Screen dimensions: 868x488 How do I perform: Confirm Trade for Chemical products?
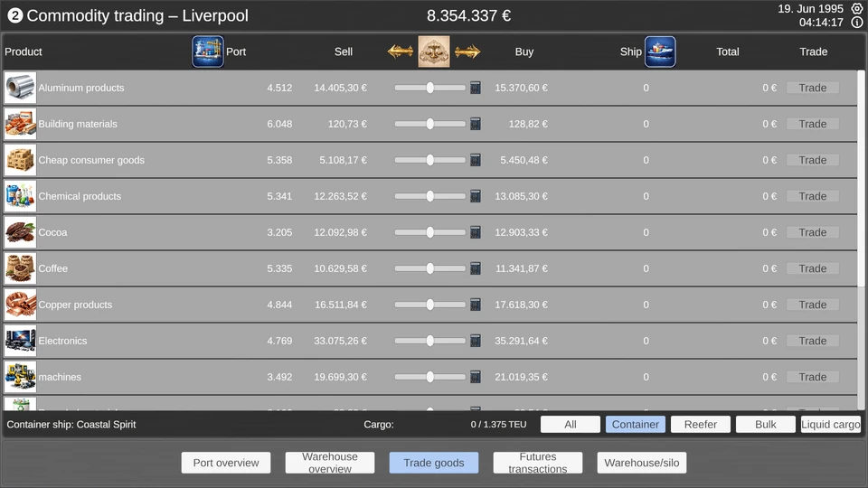[813, 196]
